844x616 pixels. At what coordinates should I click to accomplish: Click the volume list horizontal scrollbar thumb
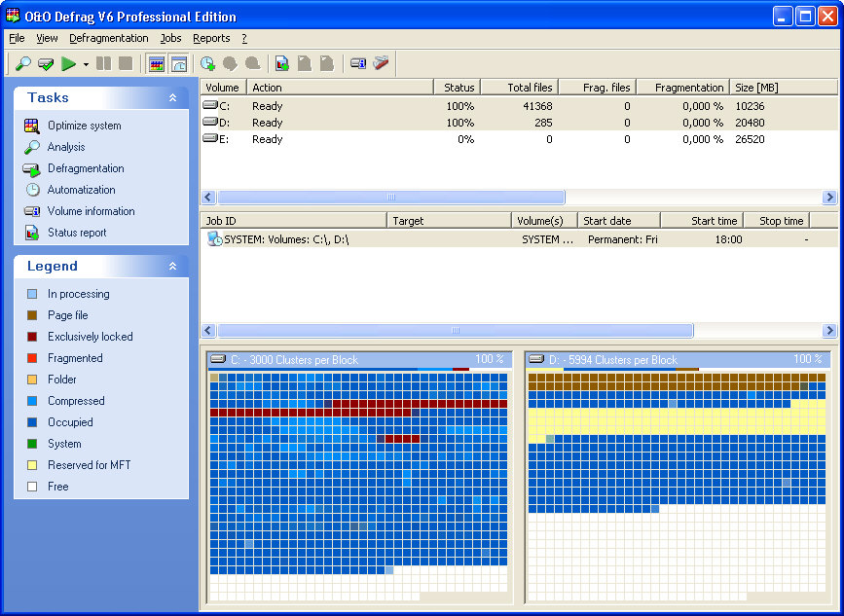pos(391,197)
